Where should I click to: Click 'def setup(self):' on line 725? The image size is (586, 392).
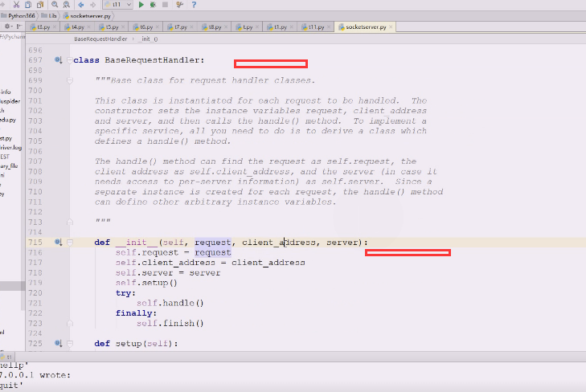pos(137,344)
